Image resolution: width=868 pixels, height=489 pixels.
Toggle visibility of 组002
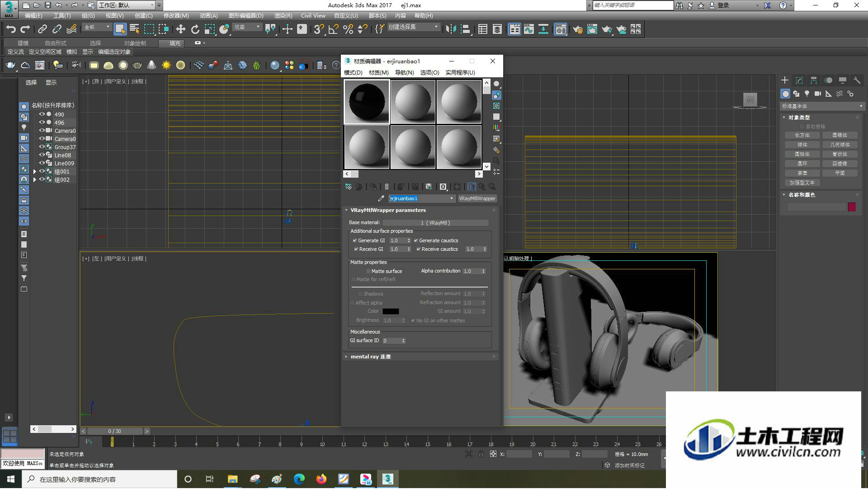[x=42, y=179]
